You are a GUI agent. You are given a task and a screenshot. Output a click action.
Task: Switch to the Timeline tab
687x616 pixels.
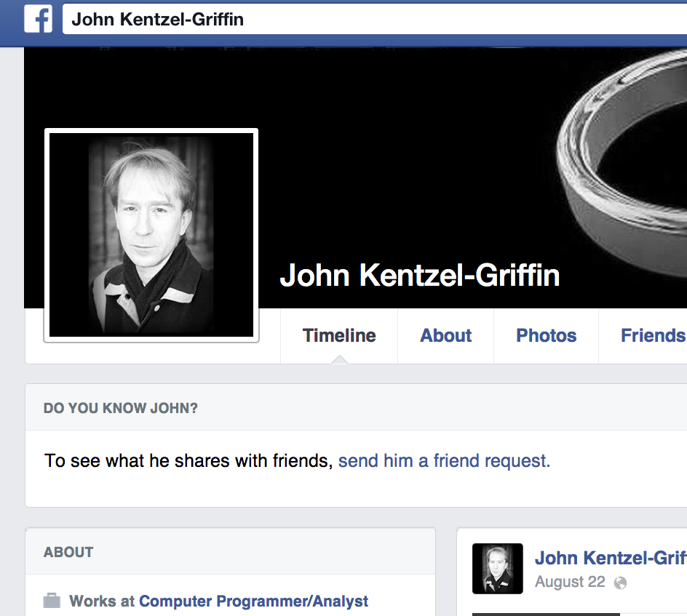(x=339, y=335)
